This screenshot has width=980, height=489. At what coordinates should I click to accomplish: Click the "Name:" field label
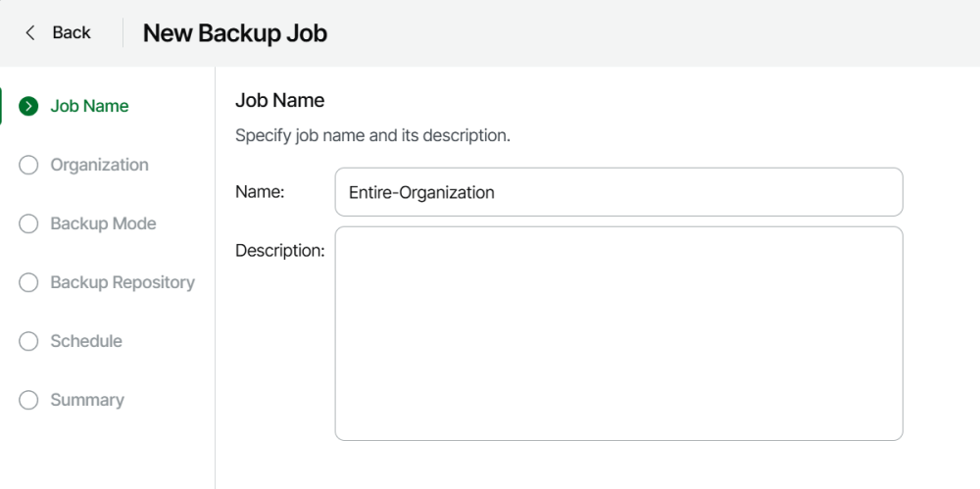260,192
